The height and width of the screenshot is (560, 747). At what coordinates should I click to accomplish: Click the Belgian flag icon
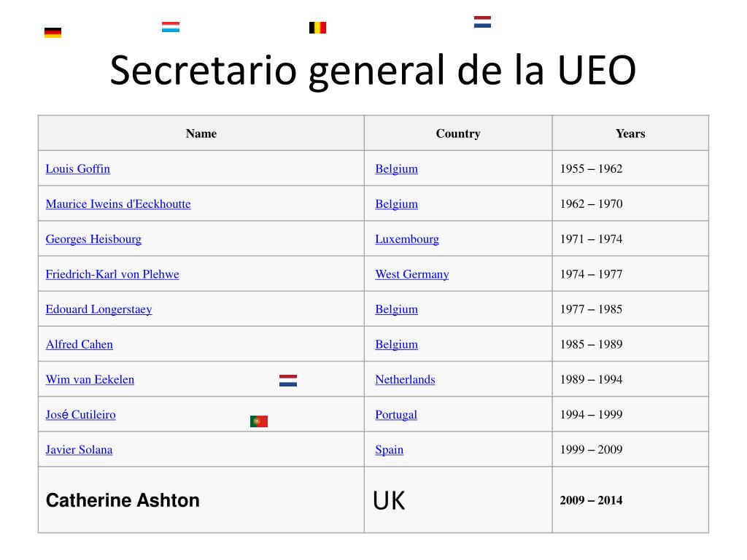(318, 28)
